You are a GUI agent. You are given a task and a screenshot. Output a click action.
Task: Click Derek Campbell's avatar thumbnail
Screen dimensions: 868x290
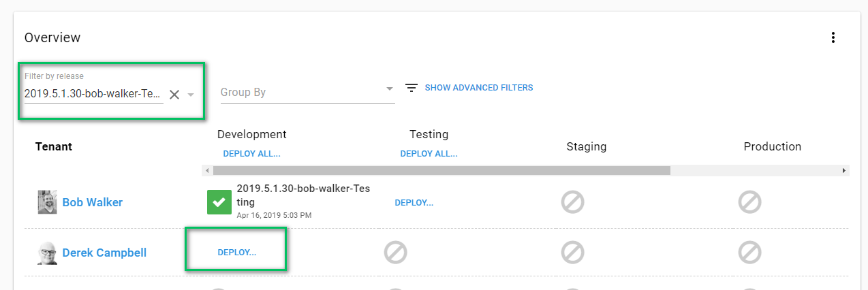[x=47, y=253]
